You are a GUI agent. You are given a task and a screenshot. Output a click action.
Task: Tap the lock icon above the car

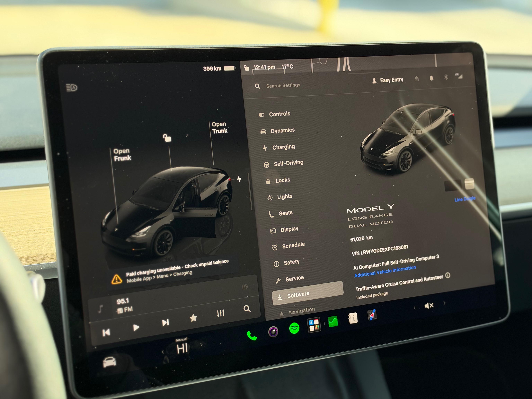click(167, 138)
